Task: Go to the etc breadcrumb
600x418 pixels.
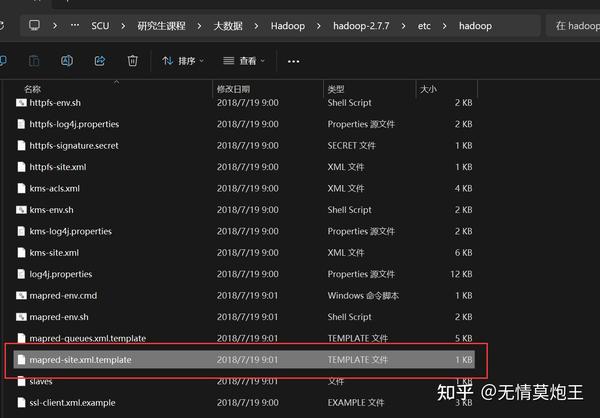Action: click(x=424, y=26)
